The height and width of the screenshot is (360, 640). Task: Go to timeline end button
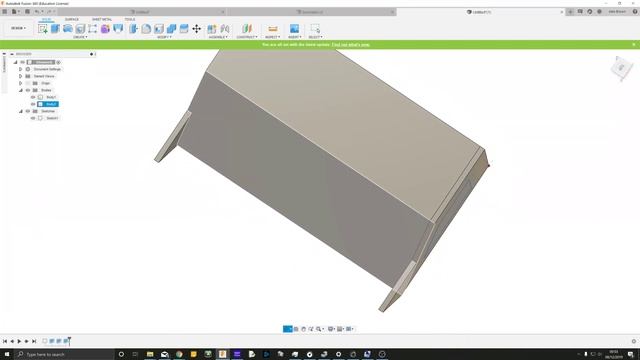[x=34, y=341]
